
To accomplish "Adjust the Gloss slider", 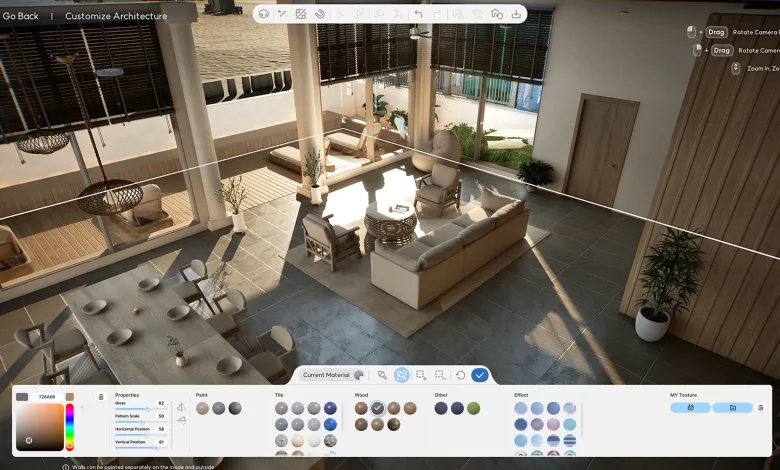I will (x=147, y=408).
